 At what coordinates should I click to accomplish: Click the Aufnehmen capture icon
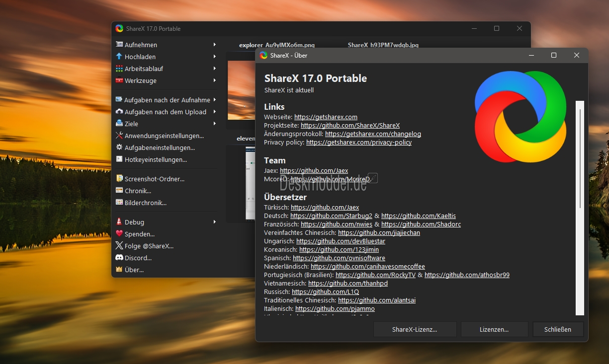coord(119,45)
